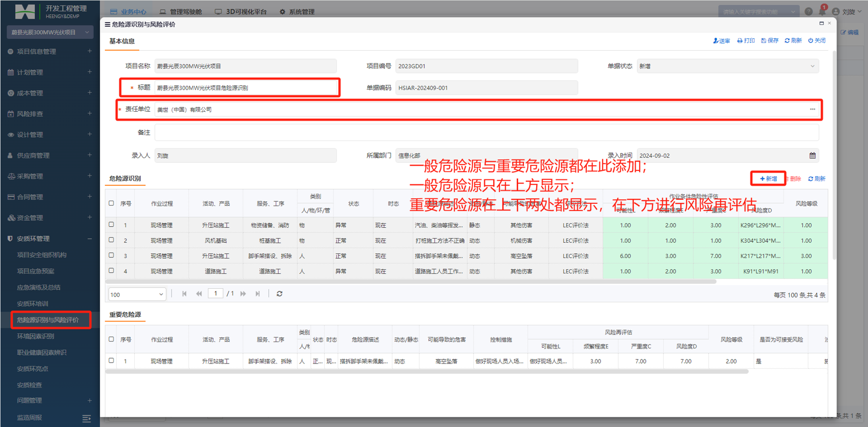Click the page number input box
Image resolution: width=868 pixels, height=427 pixels.
point(216,293)
